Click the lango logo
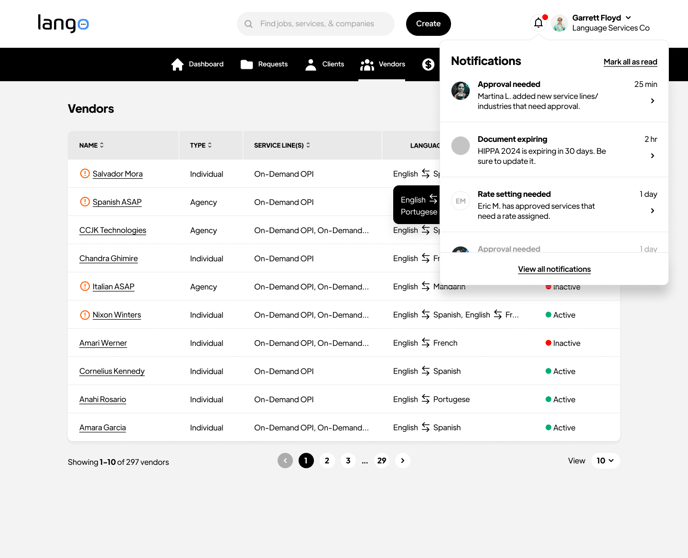Viewport: 688px width, 558px height. click(x=63, y=23)
